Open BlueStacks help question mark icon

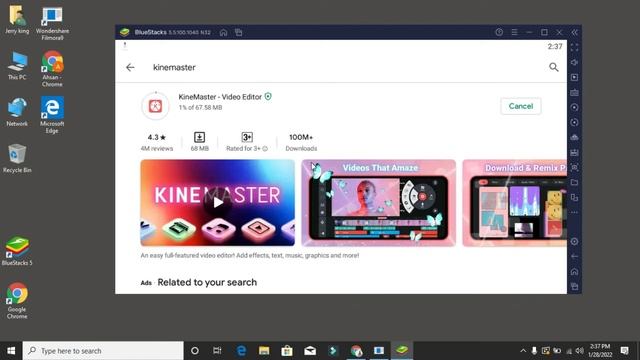pos(499,32)
